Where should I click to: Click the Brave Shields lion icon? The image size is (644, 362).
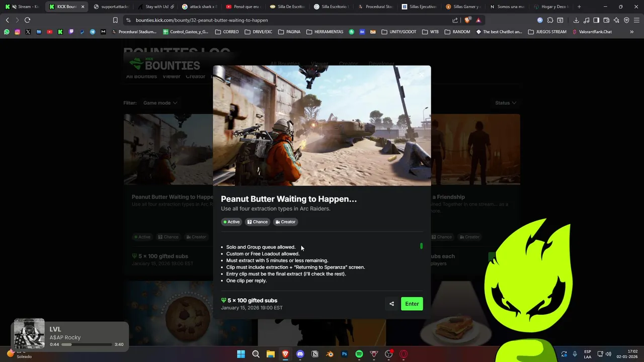pyautogui.click(x=467, y=20)
